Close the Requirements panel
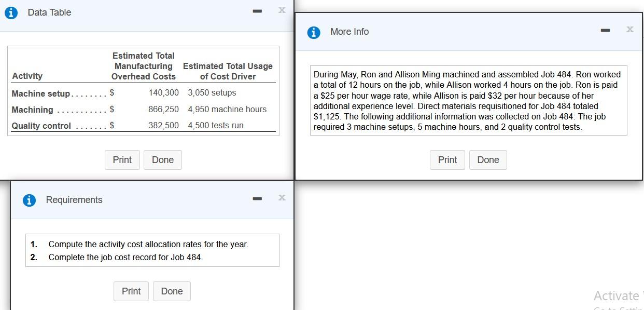This screenshot has width=644, height=310. 282,197
